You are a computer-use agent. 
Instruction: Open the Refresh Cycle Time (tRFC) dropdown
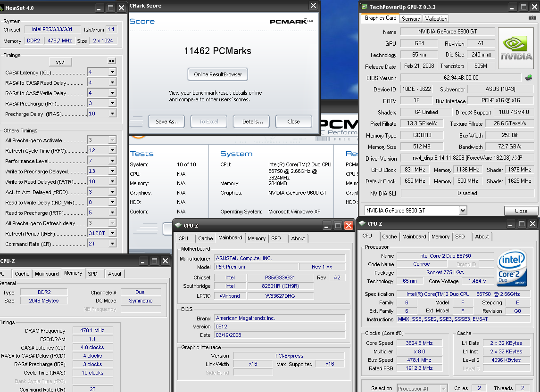pyautogui.click(x=112, y=150)
